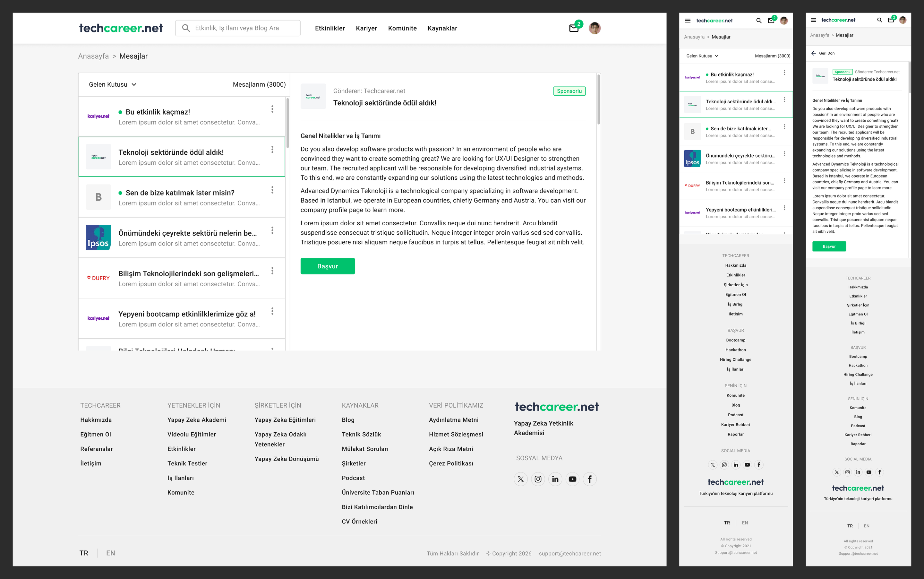Open Ipsos logo thumbnail in desktop message list

tap(98, 238)
